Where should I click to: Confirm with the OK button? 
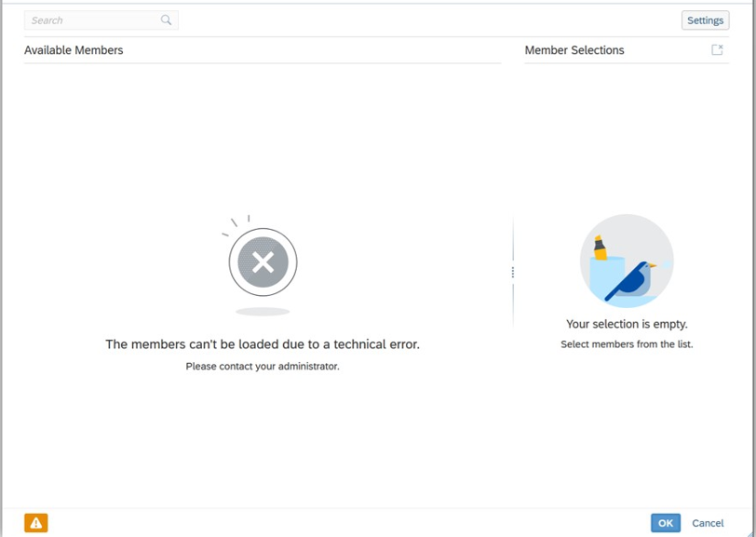pos(666,523)
